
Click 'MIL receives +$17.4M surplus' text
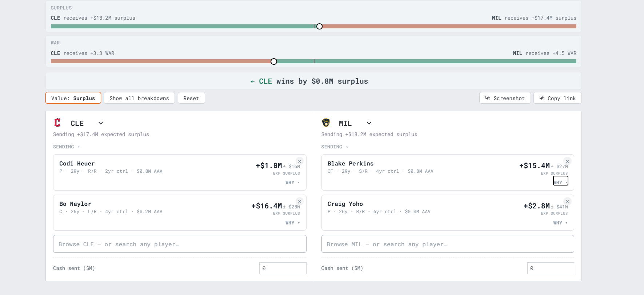pos(534,18)
